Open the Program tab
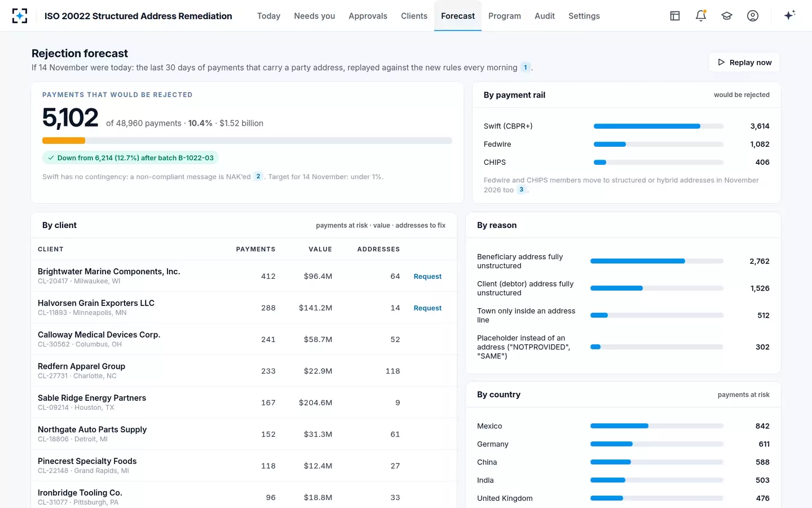The image size is (812, 508). tap(505, 16)
